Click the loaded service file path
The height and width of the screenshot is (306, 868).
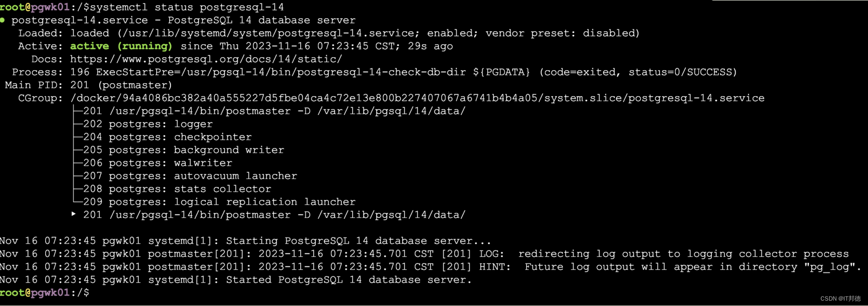[269, 33]
